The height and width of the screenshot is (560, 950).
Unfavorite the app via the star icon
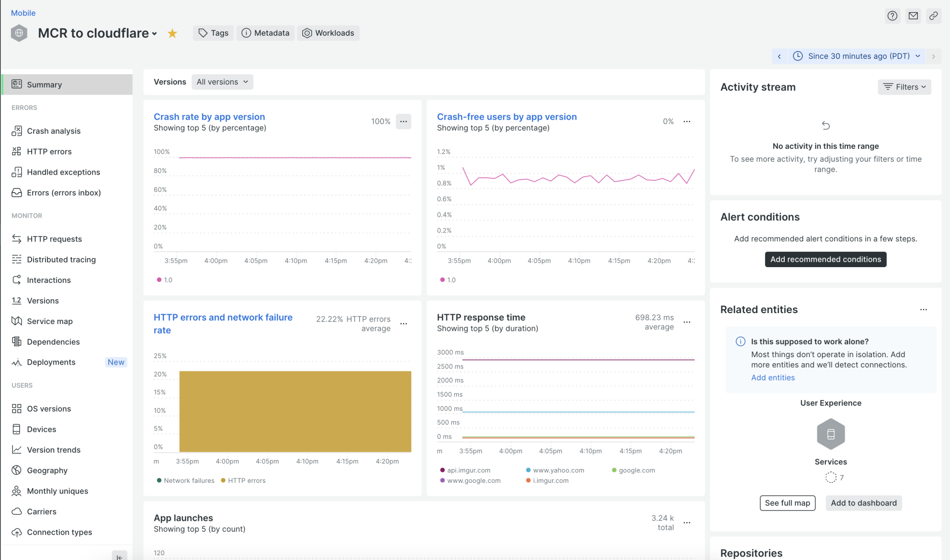[172, 33]
